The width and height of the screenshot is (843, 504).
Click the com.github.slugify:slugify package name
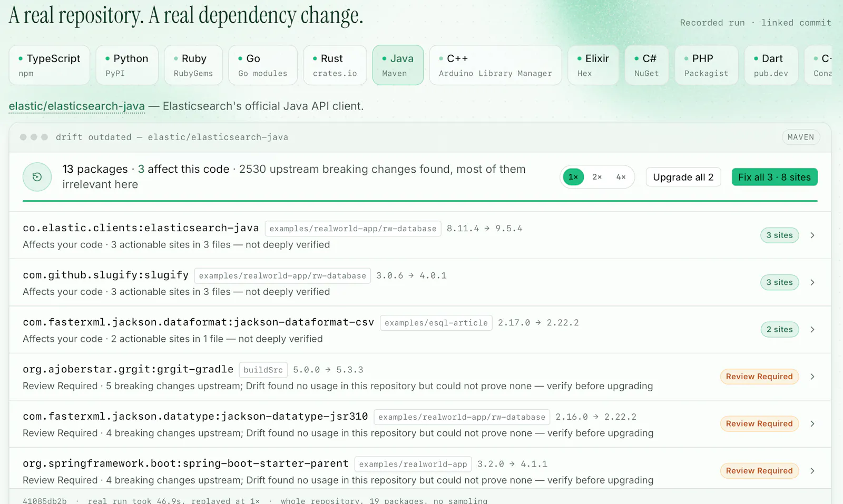[105, 275]
